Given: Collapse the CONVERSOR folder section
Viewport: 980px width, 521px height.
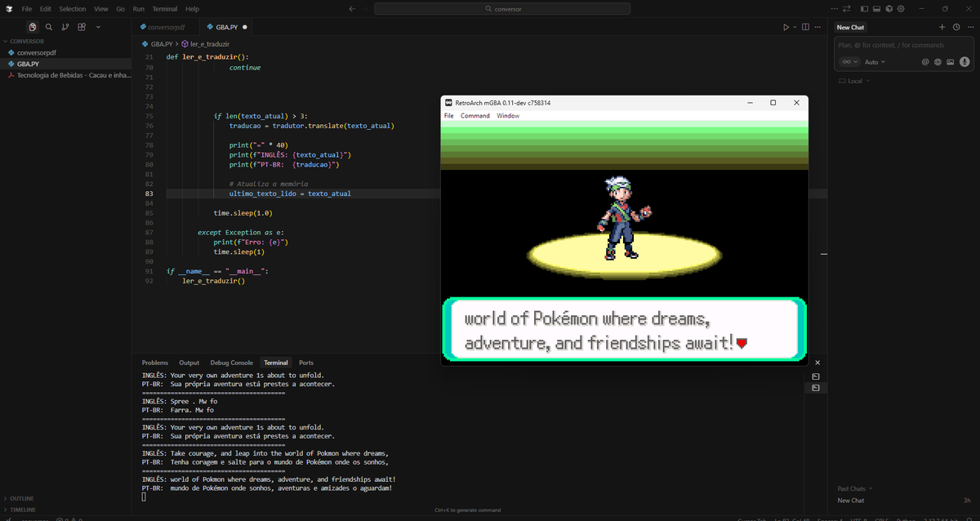Looking at the screenshot, I should coord(65,41).
